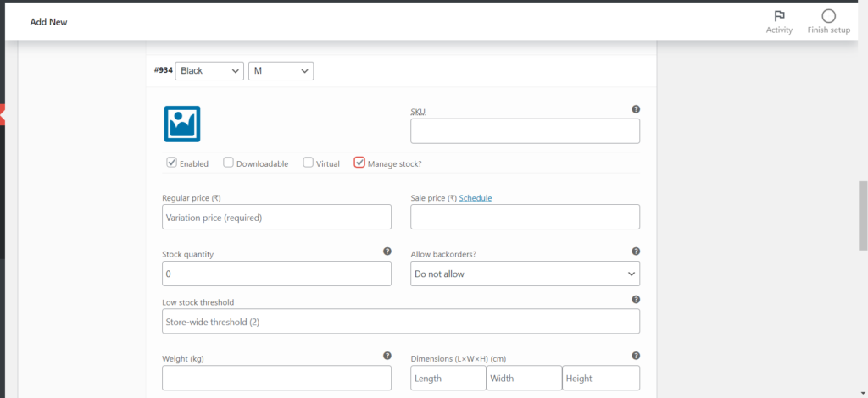Click the Schedule sale price link
The image size is (868, 398).
[x=475, y=198]
